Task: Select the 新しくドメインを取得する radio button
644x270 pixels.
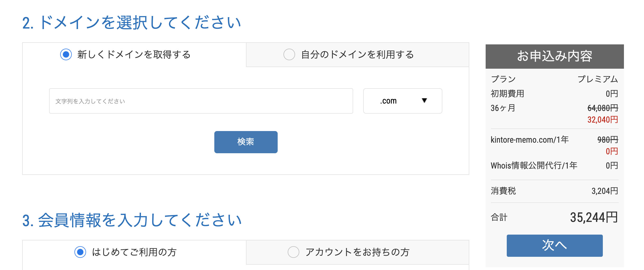Action: (66, 55)
